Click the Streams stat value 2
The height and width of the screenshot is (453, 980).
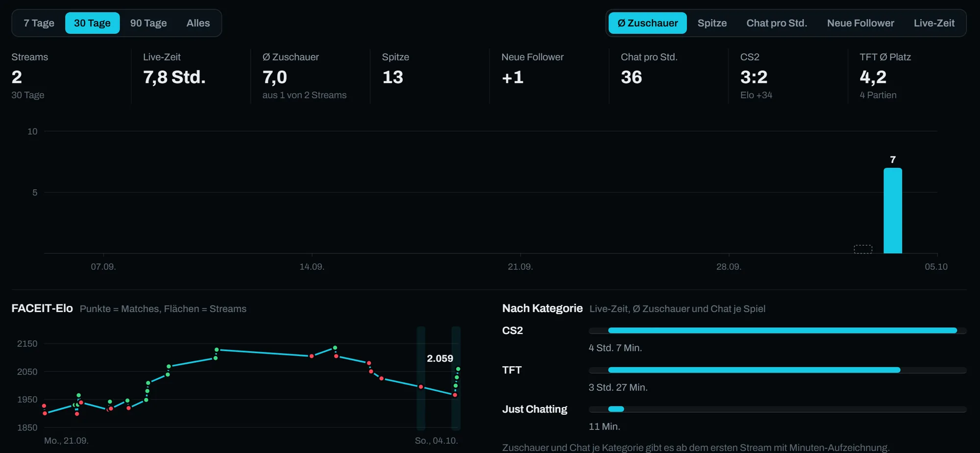click(17, 77)
